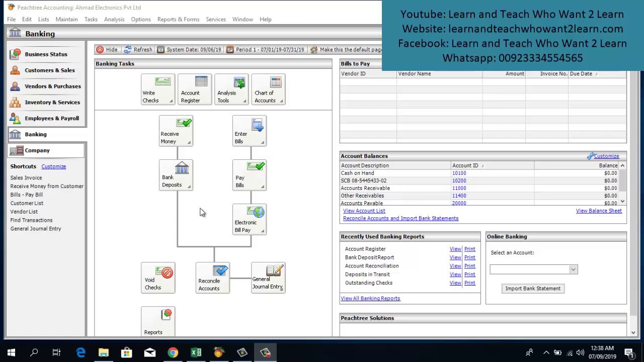Screen dimensions: 644x362
Task: Open the Tasks menu
Action: click(x=91, y=19)
